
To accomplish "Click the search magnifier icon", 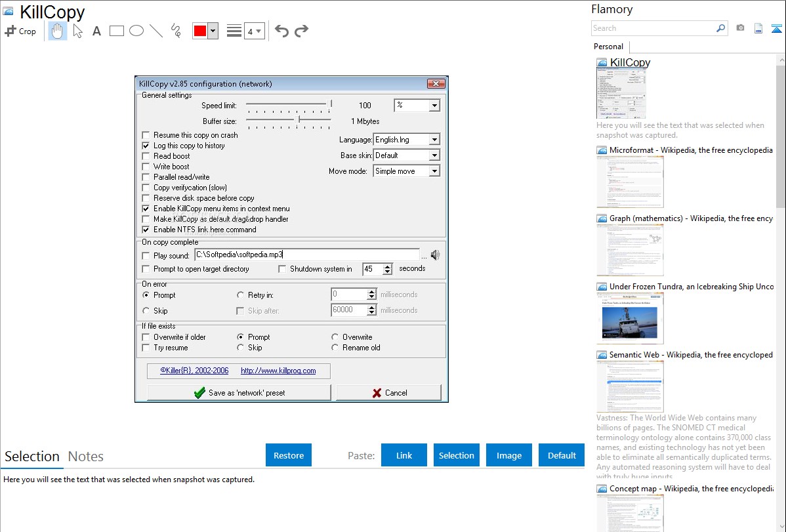I will point(720,28).
